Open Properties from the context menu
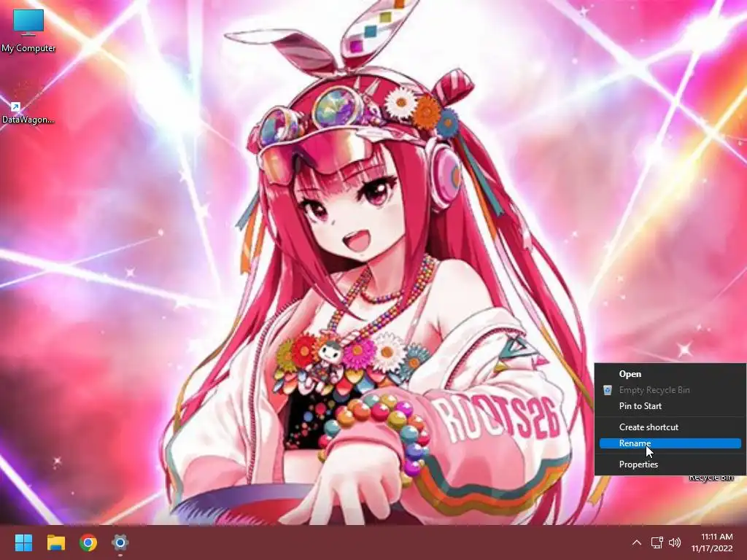747x560 pixels. [670, 464]
